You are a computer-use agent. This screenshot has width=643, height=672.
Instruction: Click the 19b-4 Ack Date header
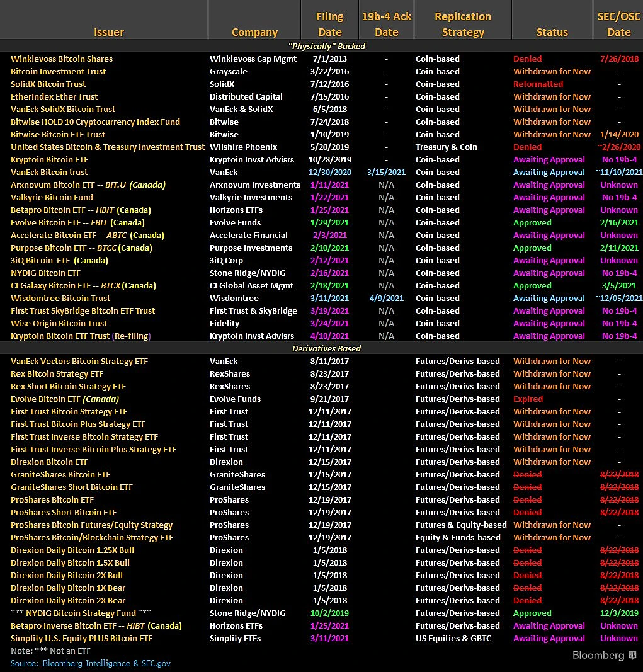pos(386,24)
